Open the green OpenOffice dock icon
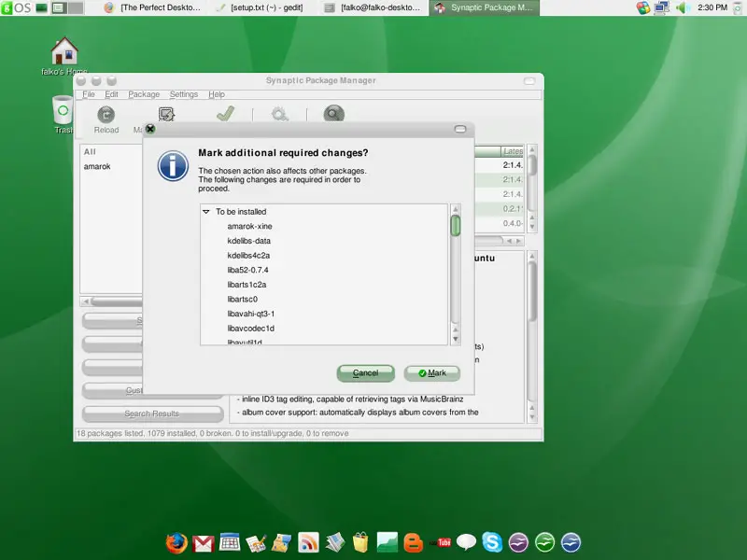Screen dimensions: 747x560 pos(544,542)
